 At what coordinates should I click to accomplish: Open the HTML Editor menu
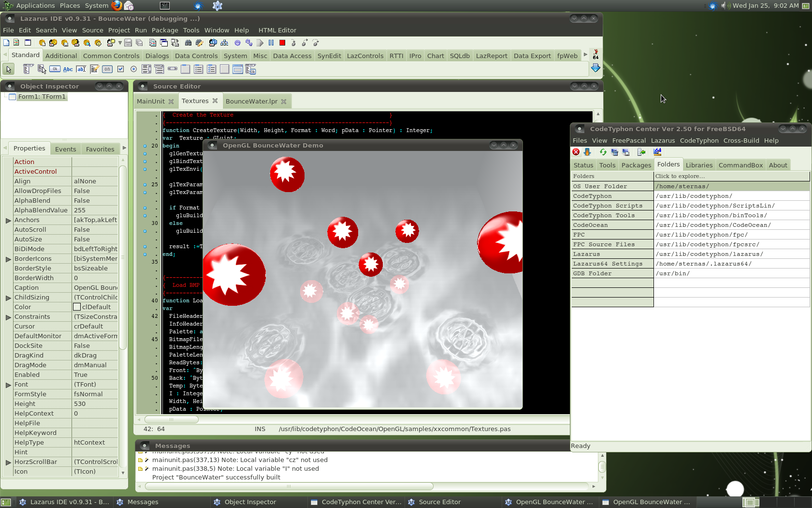pos(277,30)
